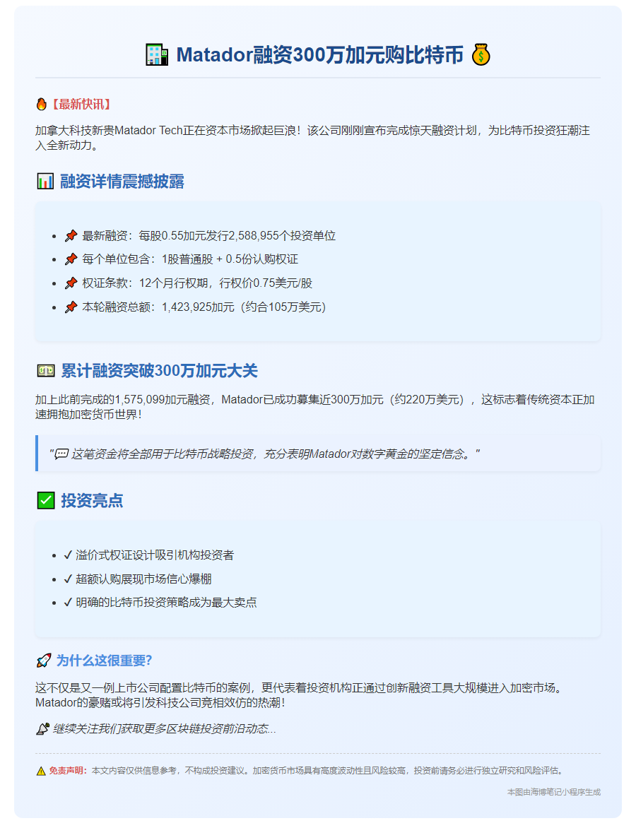
Task: Click the text 超额认购展现市场信心爆棚
Action: point(143,579)
